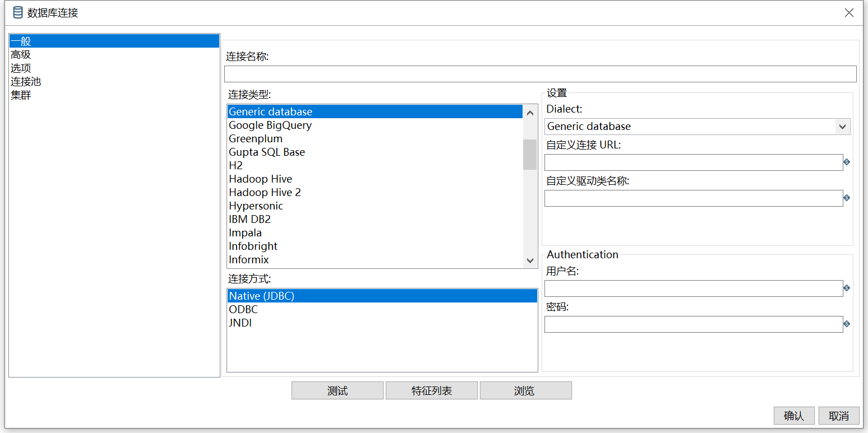Select Generic database in connection type list
The width and height of the screenshot is (868, 433).
(375, 111)
